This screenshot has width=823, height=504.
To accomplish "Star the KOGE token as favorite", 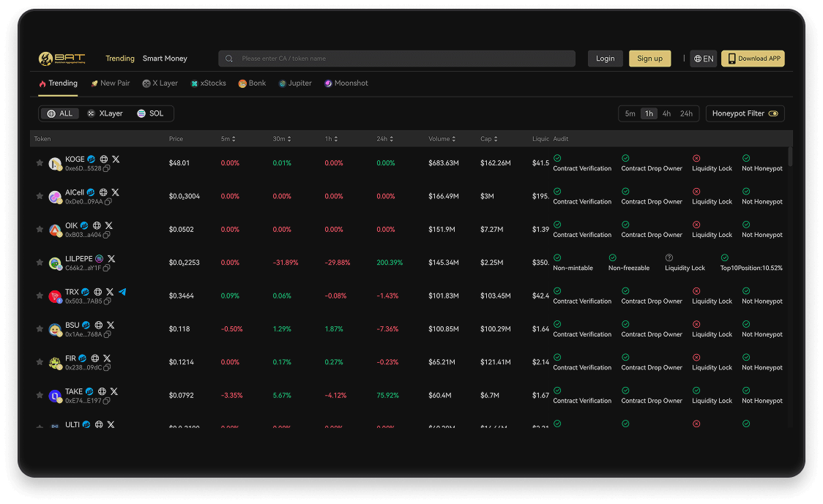I will point(40,163).
